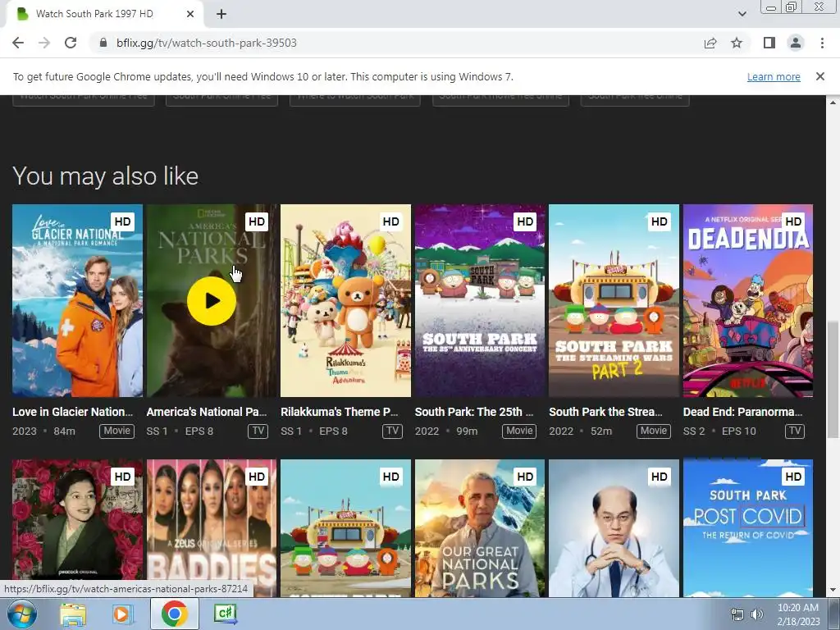The image size is (840, 630).
Task: Open Rilakkuma's Theme Park Adventure poster
Action: (345, 300)
